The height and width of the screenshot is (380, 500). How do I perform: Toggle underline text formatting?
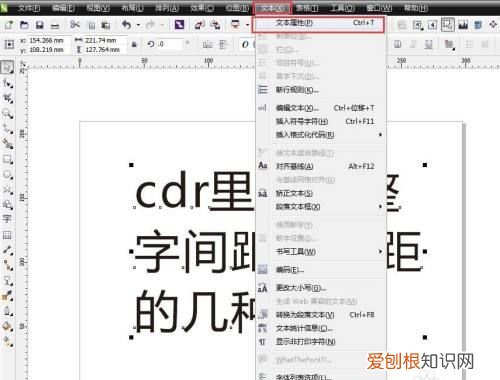tap(429, 44)
